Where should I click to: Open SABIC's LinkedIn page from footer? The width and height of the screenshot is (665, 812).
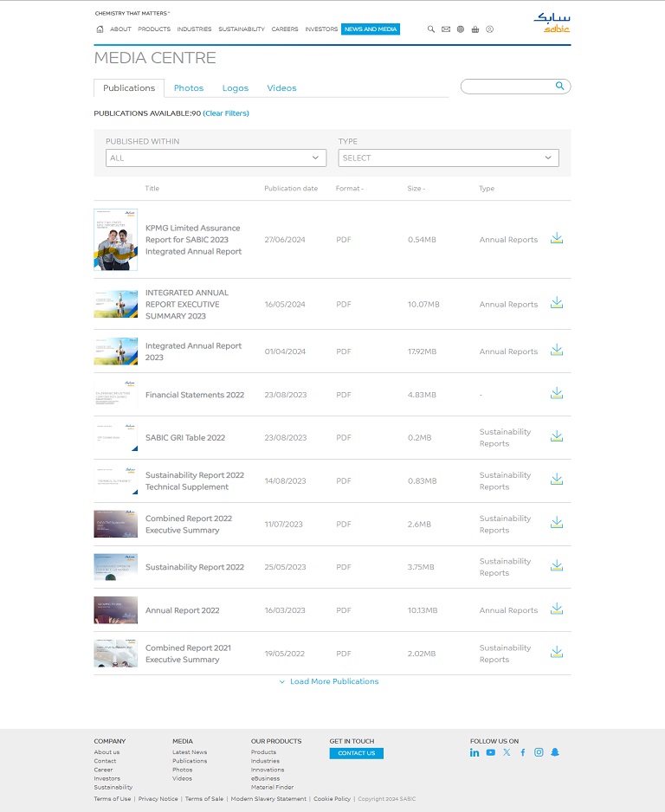click(x=475, y=752)
